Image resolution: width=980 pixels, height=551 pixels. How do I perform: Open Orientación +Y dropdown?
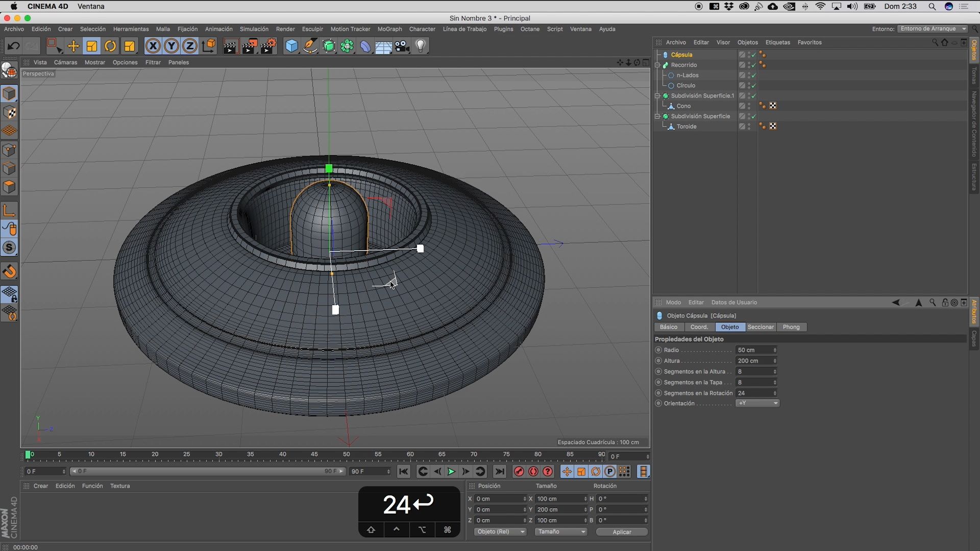point(757,403)
